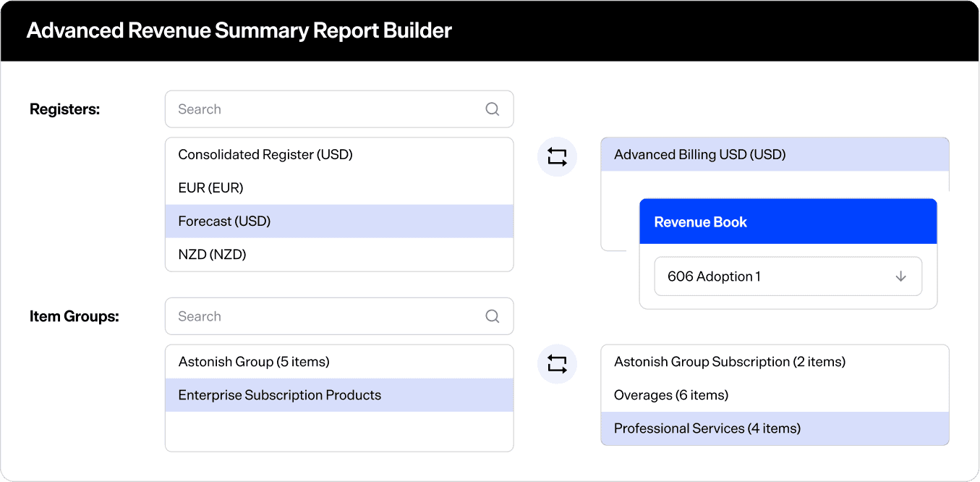980x482 pixels.
Task: Select Overages (6 items) item group
Action: point(775,395)
